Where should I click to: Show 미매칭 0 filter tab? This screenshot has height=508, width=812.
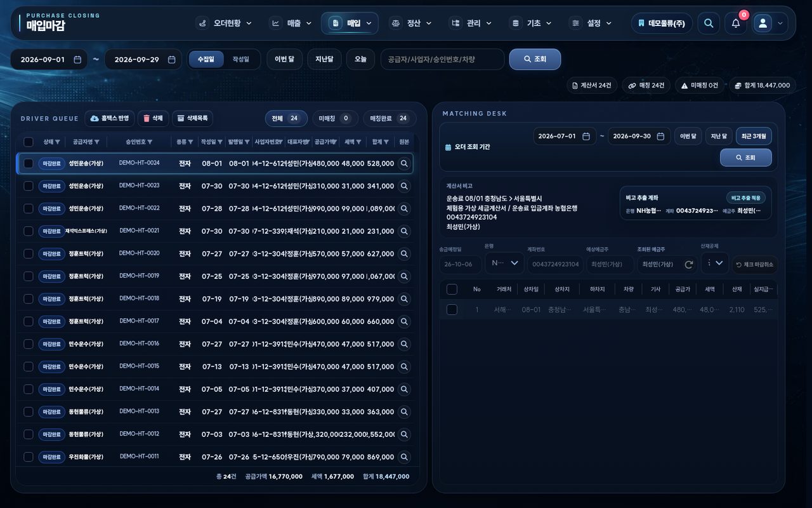pyautogui.click(x=335, y=119)
